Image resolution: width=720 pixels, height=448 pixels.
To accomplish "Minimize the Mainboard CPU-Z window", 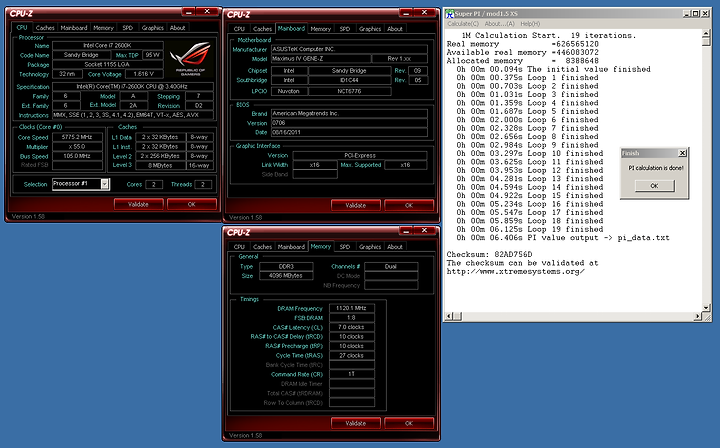I will pyautogui.click(x=406, y=13).
